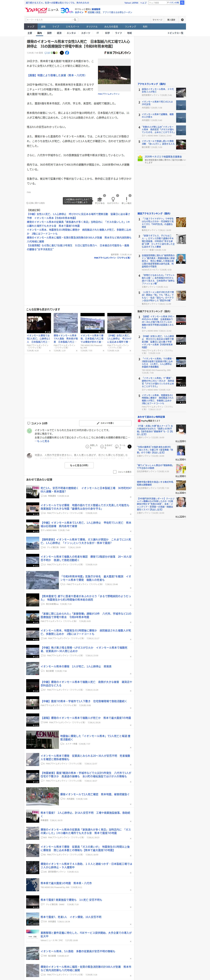Click the settings gear icon in header
Image resolution: width=210 pixels, height=980 pixels.
click(x=182, y=19)
